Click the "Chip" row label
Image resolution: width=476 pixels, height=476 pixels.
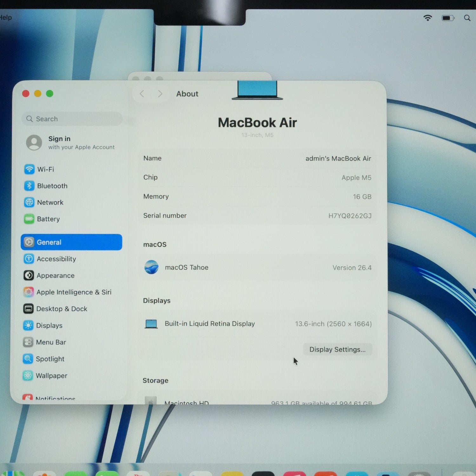(x=150, y=177)
